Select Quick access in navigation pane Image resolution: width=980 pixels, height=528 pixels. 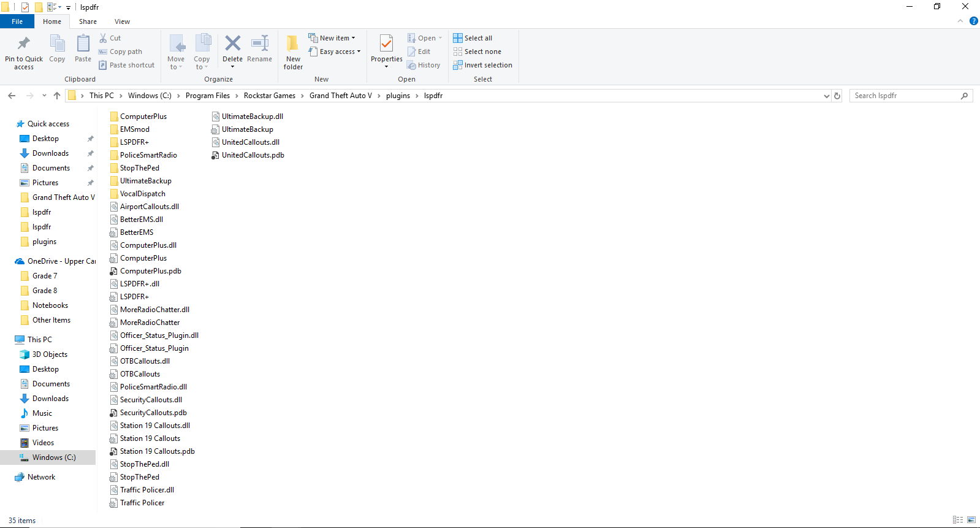tap(48, 124)
